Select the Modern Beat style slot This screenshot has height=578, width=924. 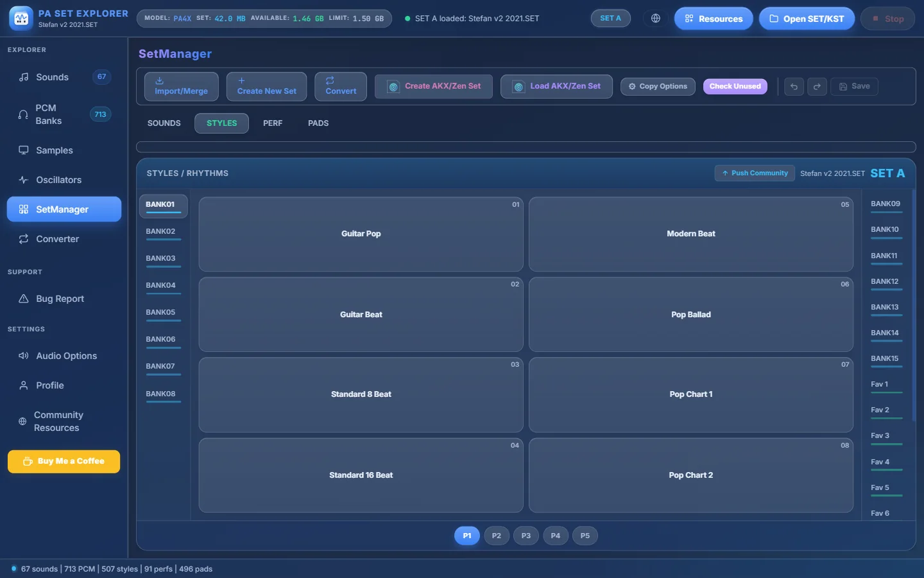tap(691, 234)
